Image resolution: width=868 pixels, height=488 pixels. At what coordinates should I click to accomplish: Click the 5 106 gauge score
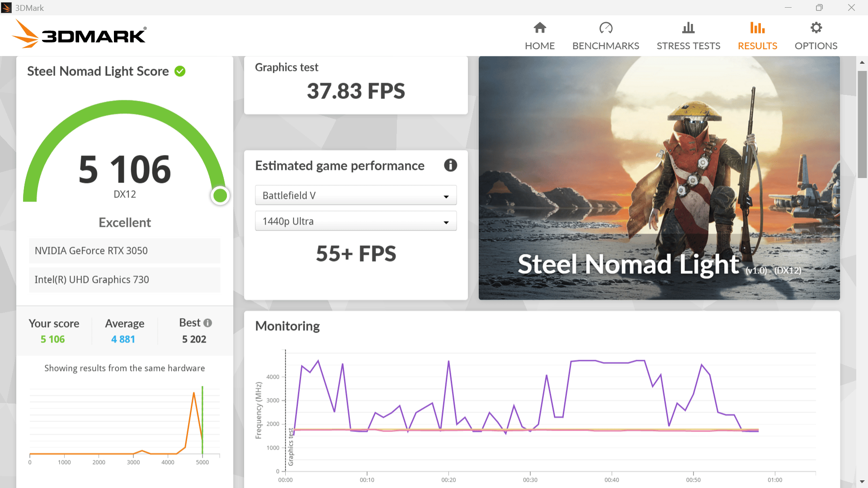tap(125, 169)
